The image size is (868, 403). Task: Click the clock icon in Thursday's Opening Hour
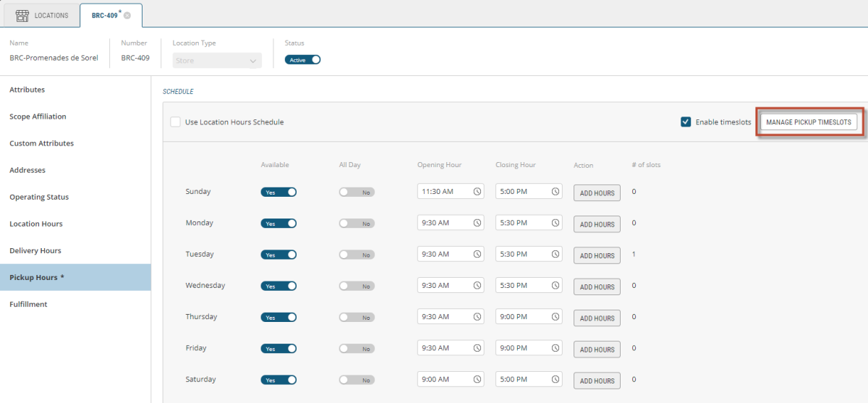pos(477,317)
